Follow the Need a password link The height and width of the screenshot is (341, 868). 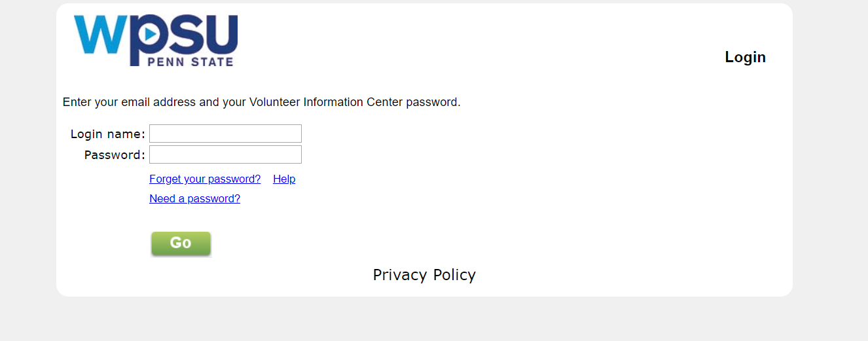pos(194,198)
